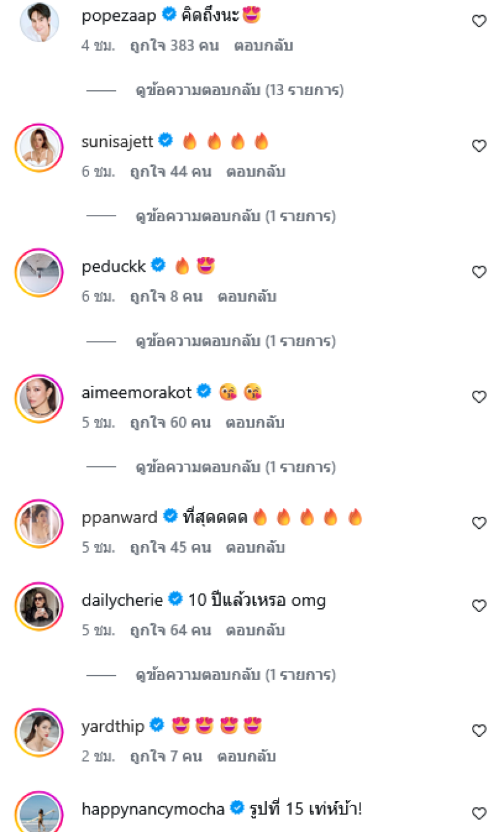Screen dimensions: 504x832
Task: Open the aimeemorakot profile link
Action: pos(136,392)
